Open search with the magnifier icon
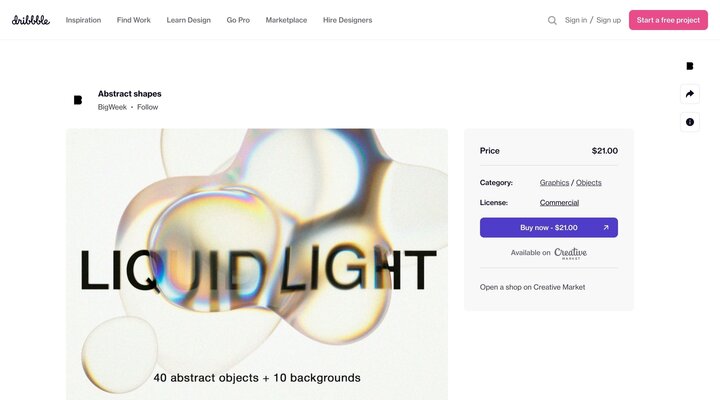720x400 pixels. 552,20
